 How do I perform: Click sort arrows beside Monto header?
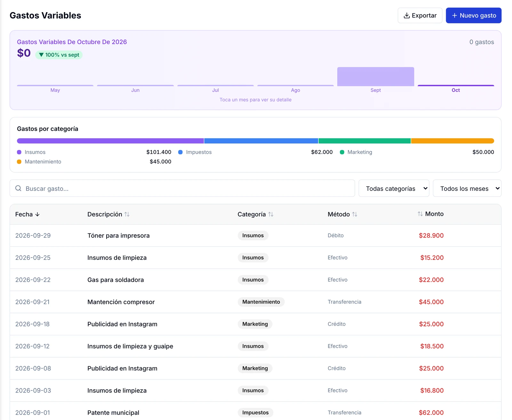click(420, 214)
